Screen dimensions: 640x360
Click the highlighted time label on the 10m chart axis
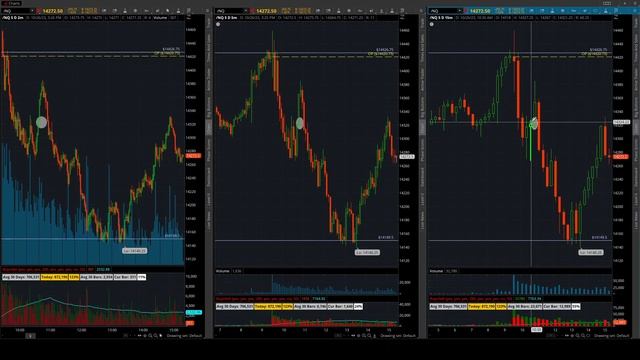click(536, 329)
